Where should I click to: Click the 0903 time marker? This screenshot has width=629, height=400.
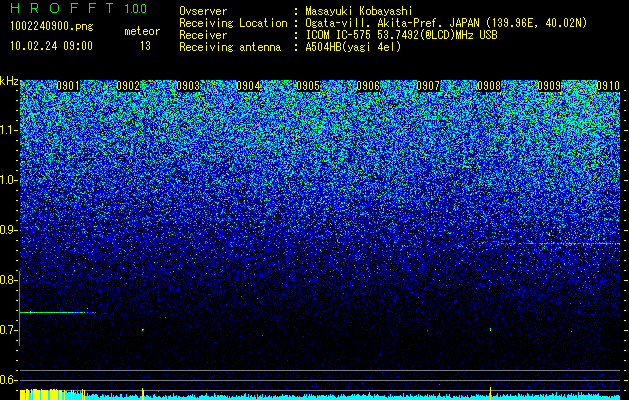click(188, 86)
